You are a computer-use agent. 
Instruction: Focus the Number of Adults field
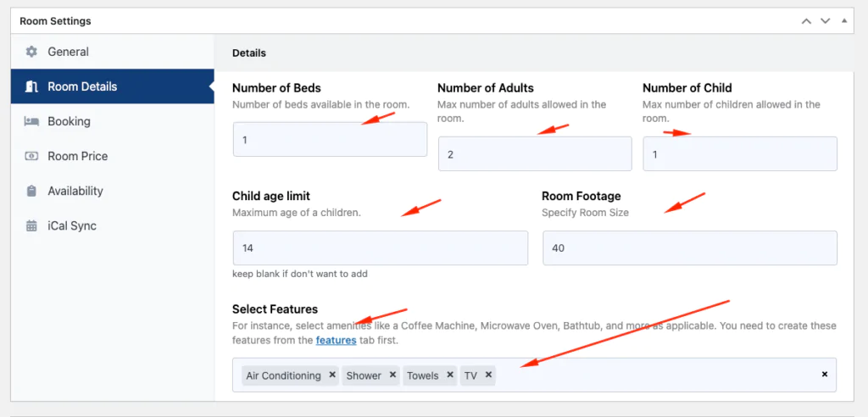pyautogui.click(x=535, y=154)
